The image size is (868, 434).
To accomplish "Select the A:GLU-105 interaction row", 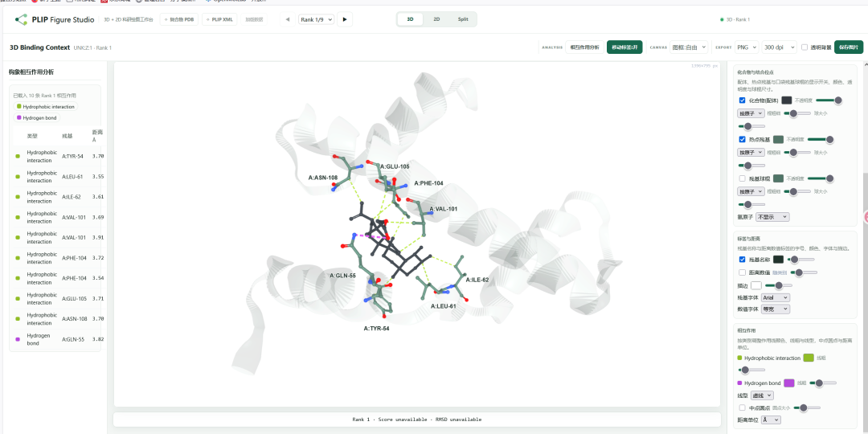I will pos(58,298).
